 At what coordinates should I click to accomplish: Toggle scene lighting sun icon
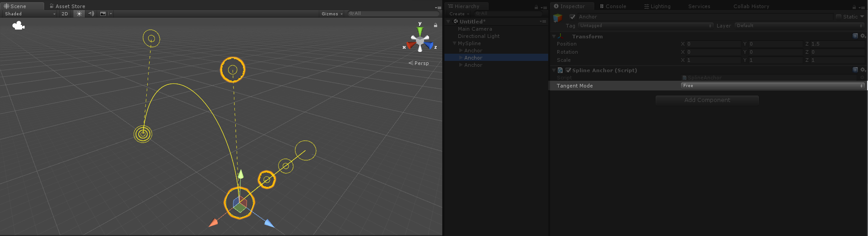point(79,14)
